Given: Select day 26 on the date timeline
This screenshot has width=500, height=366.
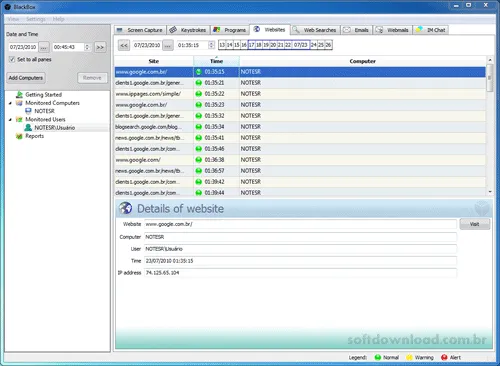Looking at the screenshot, I should coord(328,45).
